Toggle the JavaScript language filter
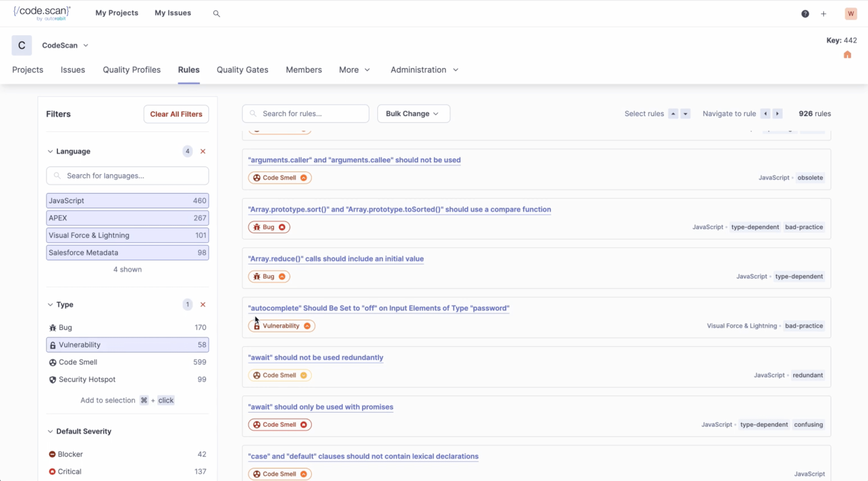868x481 pixels. [127, 201]
